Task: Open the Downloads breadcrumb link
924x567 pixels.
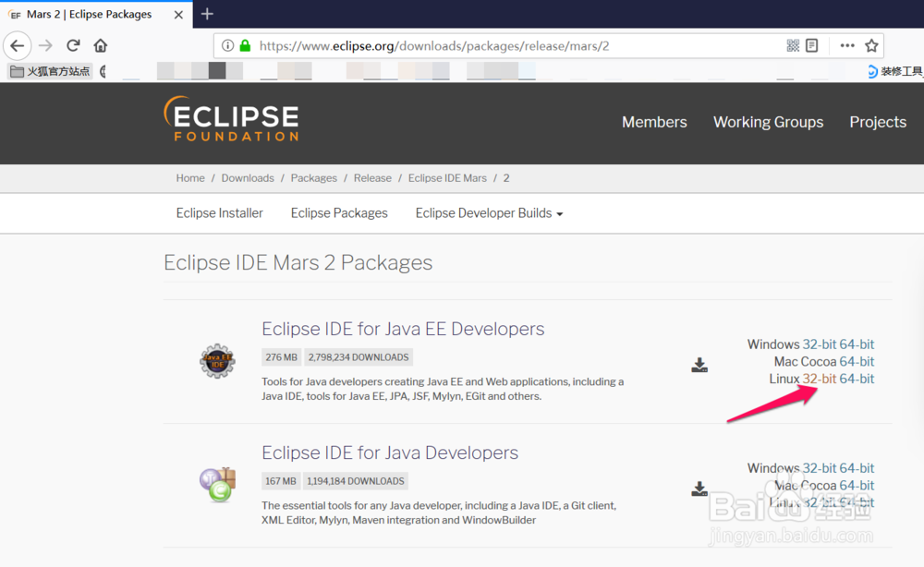Action: coord(248,177)
